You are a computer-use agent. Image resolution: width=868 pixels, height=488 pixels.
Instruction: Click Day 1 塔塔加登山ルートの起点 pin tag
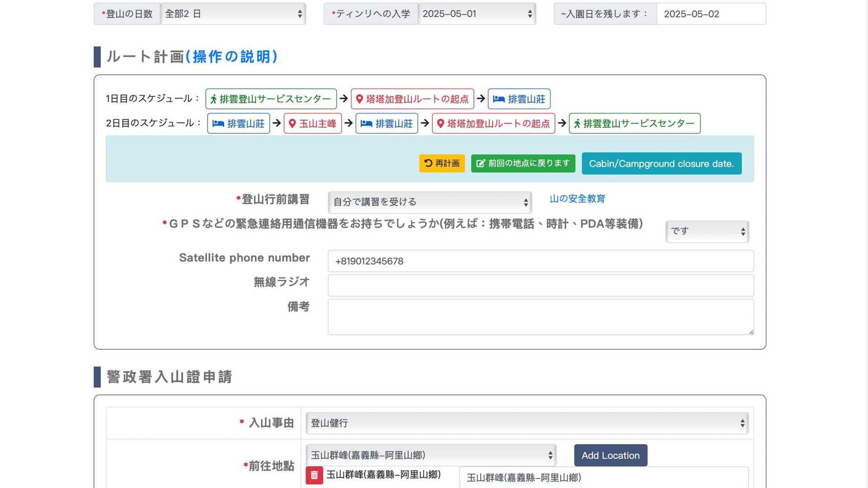pos(412,99)
